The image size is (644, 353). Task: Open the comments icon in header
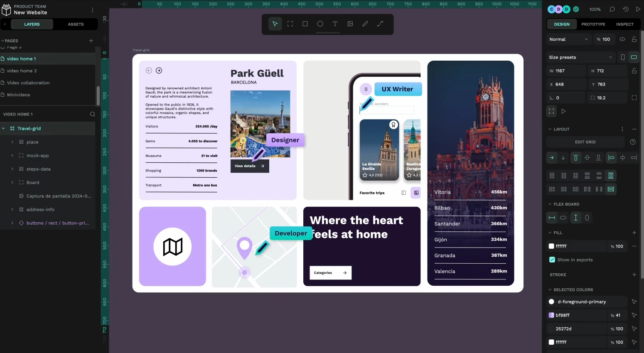pos(612,9)
